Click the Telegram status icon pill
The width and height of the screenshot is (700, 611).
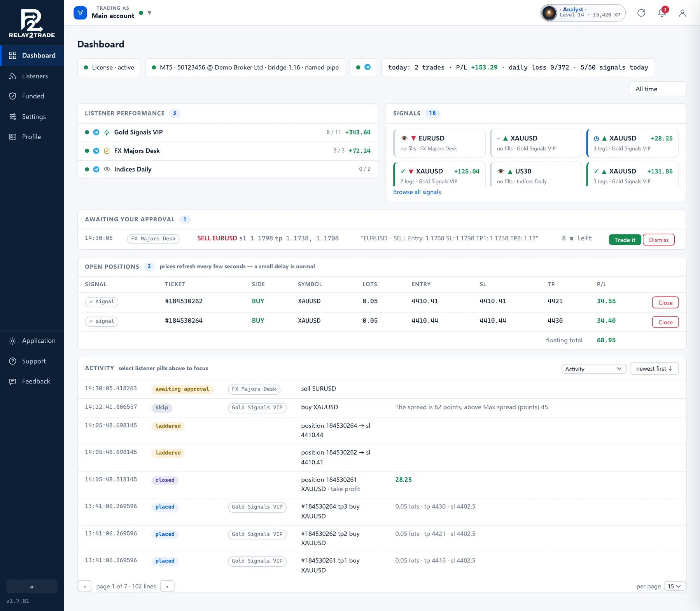pos(363,67)
